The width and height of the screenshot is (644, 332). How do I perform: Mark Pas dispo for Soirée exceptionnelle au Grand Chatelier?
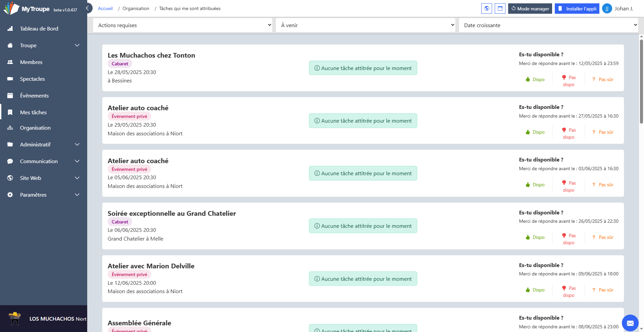(x=569, y=239)
